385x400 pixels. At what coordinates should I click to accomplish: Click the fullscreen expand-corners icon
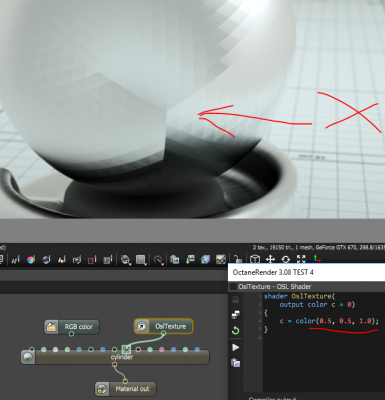click(301, 259)
